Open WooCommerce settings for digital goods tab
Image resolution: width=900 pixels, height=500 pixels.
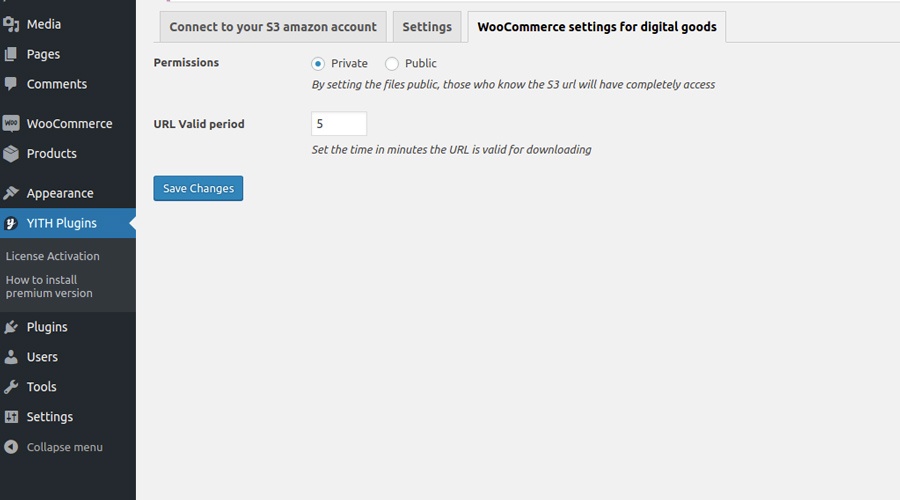(x=597, y=27)
